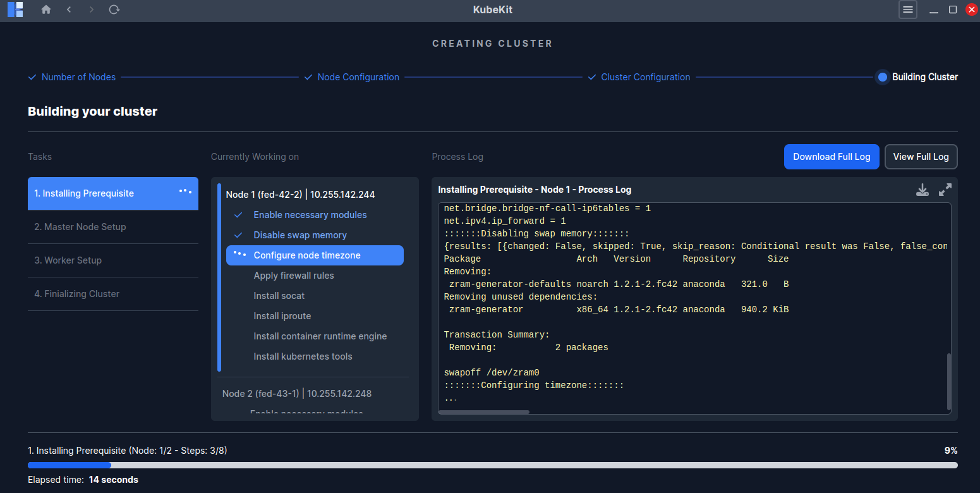Click the KubeKit logo icon
This screenshot has height=493, width=980.
tap(15, 9)
